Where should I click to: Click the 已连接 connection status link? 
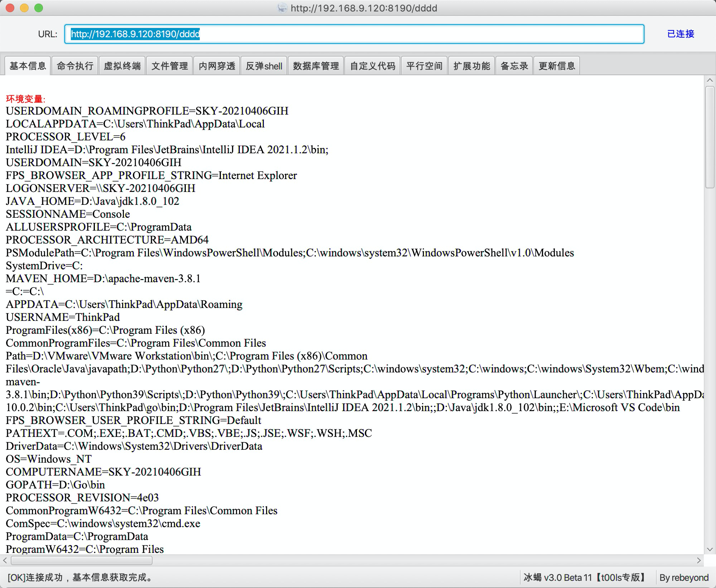tap(681, 34)
